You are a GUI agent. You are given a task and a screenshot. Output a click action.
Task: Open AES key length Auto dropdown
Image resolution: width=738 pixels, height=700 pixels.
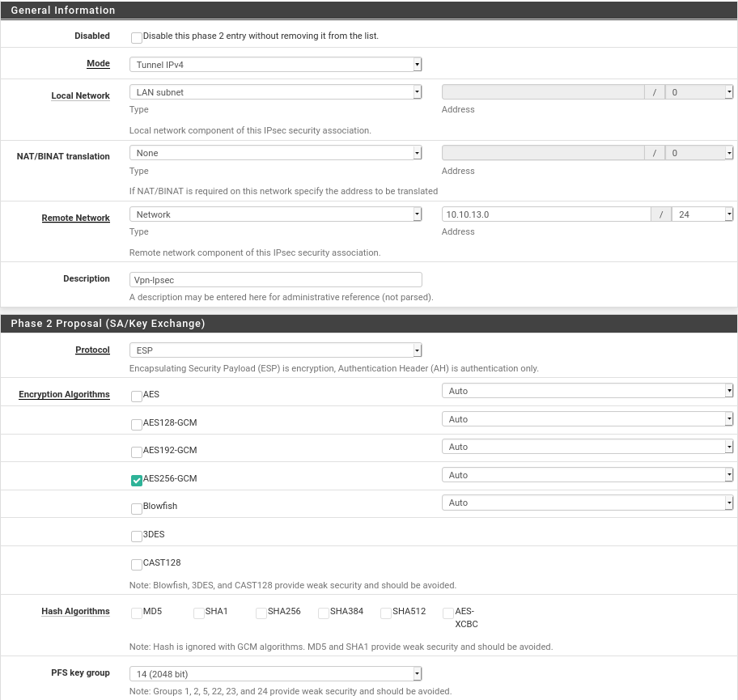pos(587,391)
